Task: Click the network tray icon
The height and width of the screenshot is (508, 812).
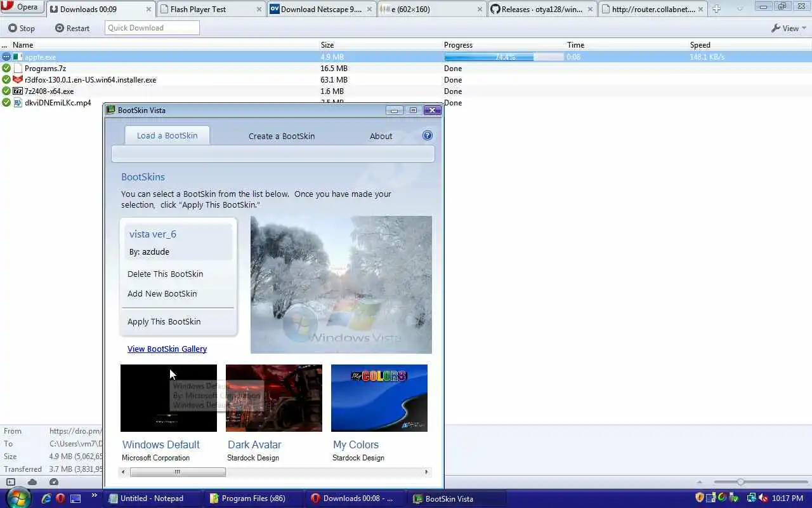Action: pyautogui.click(x=751, y=498)
